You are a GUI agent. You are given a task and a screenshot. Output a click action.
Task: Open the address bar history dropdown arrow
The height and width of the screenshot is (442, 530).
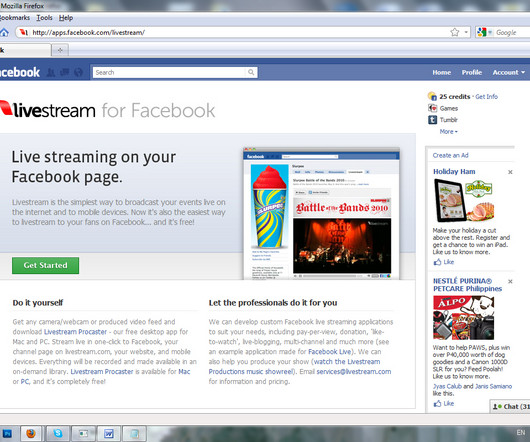(466, 32)
